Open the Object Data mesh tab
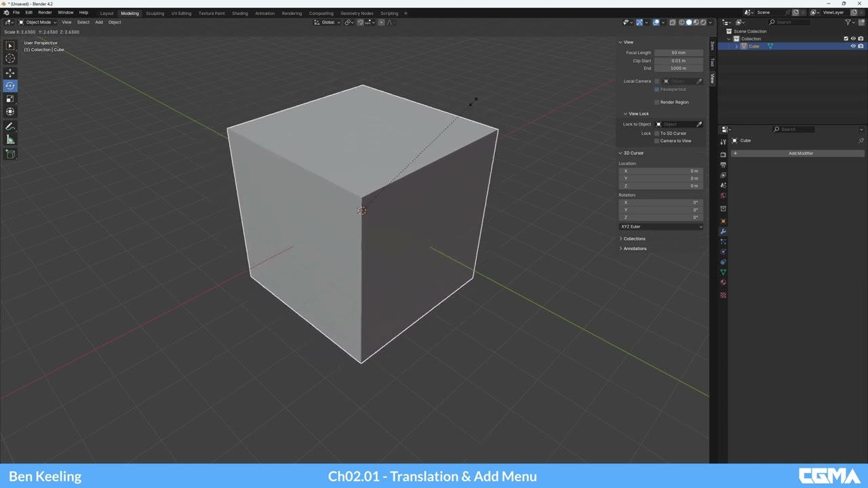This screenshot has width=868, height=488. [x=723, y=272]
